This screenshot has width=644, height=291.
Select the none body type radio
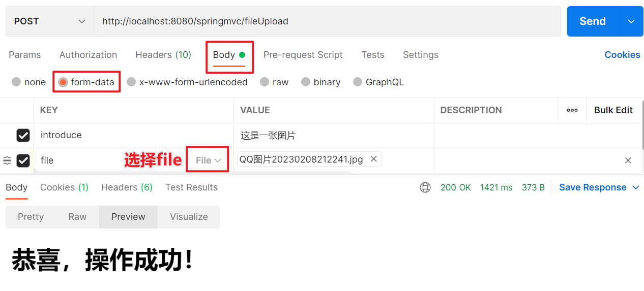click(x=16, y=82)
